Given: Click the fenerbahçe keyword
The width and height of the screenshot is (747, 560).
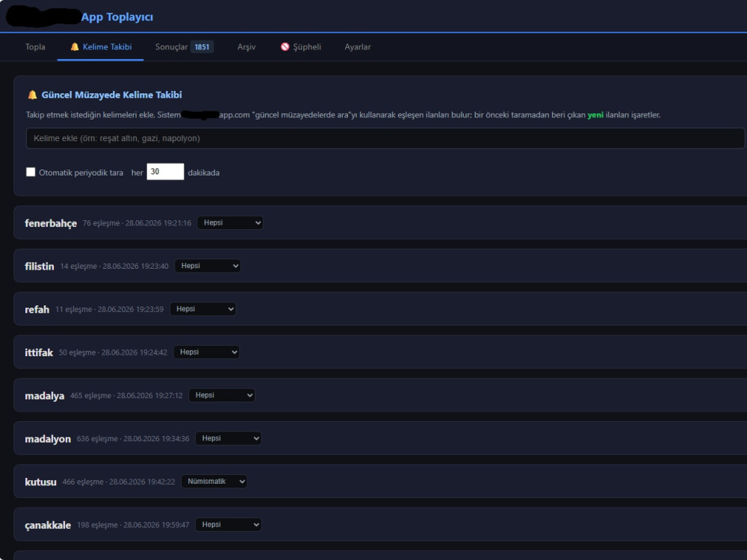Looking at the screenshot, I should pyautogui.click(x=51, y=223).
